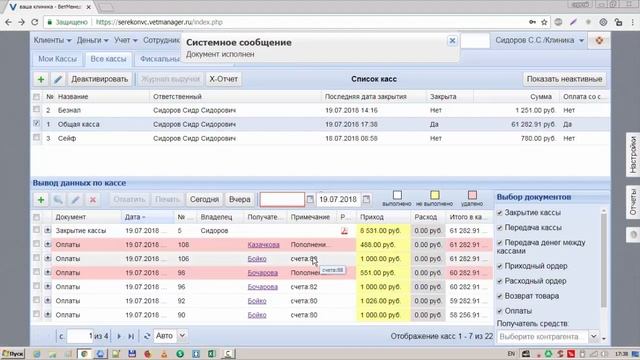Screen dimensions: 640x360
Task: Click the выполнено white color legend box
Action: coord(397,195)
